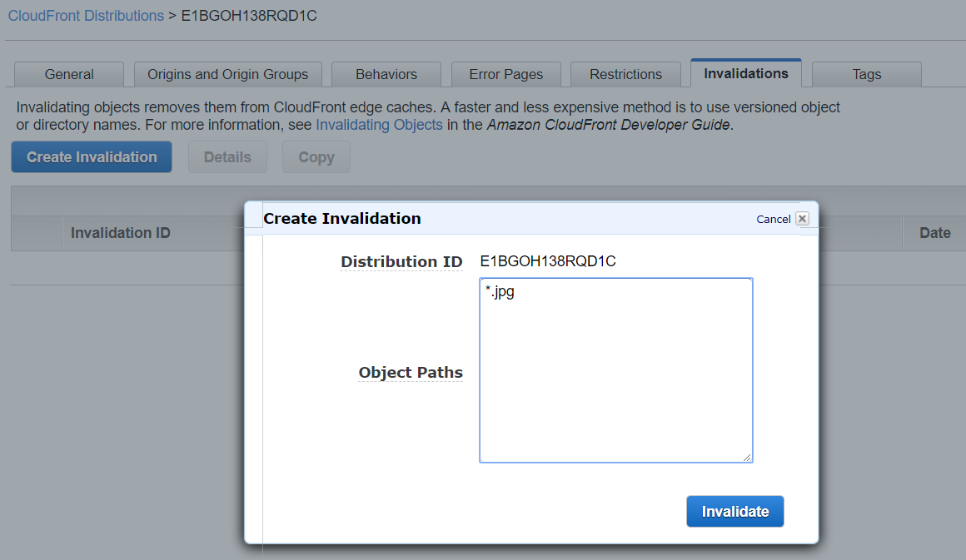Follow the CloudFront Distributions breadcrumb link

86,16
